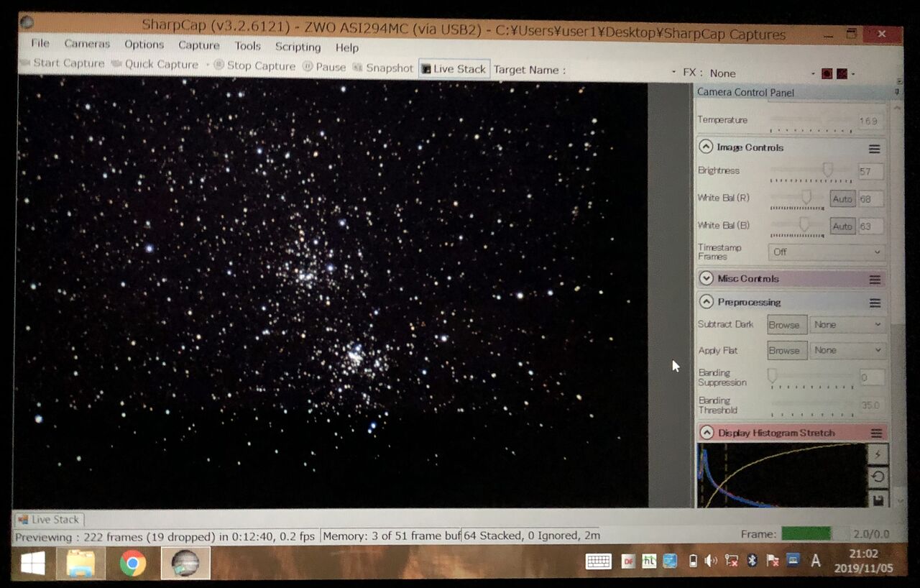Image resolution: width=920 pixels, height=588 pixels.
Task: Adjust the Banding Suppression slider
Action: pos(811,377)
